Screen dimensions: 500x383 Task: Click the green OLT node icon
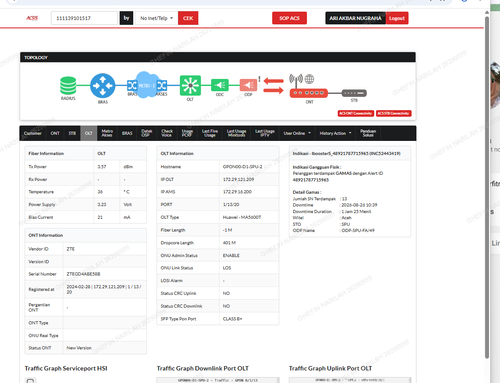(190, 86)
